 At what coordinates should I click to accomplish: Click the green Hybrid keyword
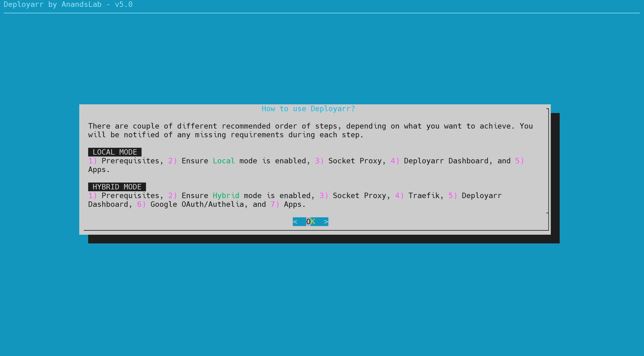click(x=226, y=195)
